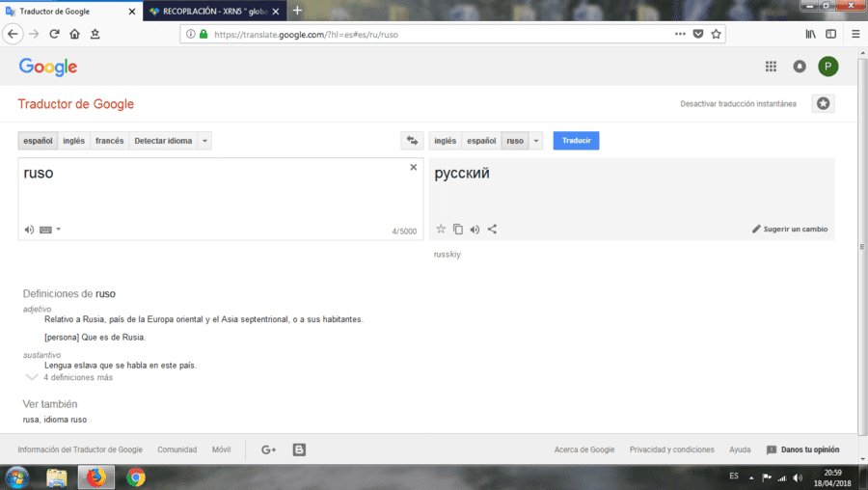Share the translation
Viewport: 868px width, 490px height.
pyautogui.click(x=492, y=229)
